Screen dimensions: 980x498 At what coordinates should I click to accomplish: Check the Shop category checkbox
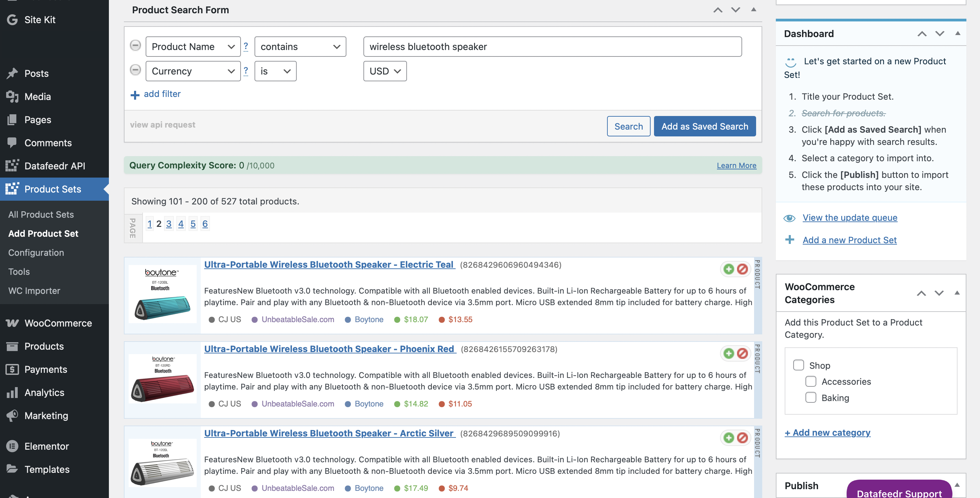pos(798,365)
